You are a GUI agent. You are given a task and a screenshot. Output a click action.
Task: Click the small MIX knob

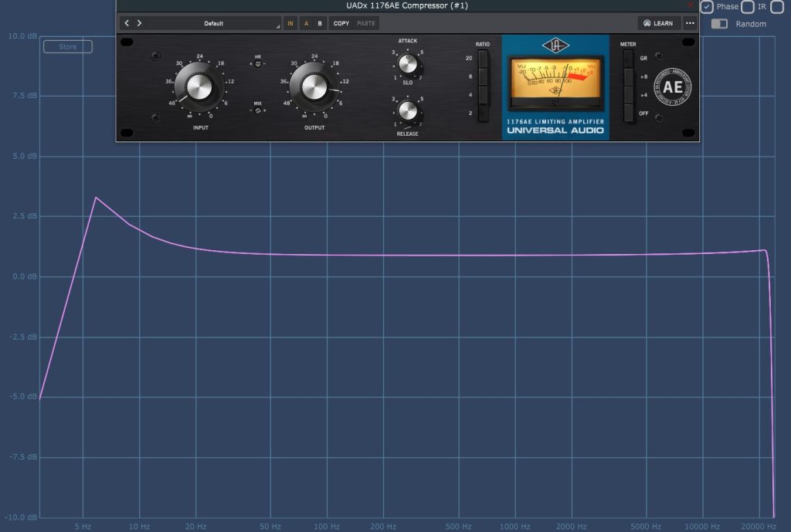(257, 110)
